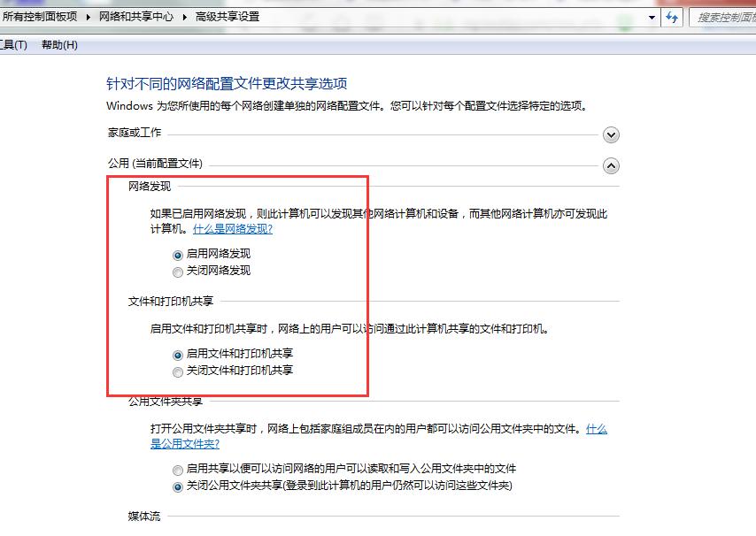Open the address bar history dropdown arrow
The image size is (756, 536).
pyautogui.click(x=652, y=17)
